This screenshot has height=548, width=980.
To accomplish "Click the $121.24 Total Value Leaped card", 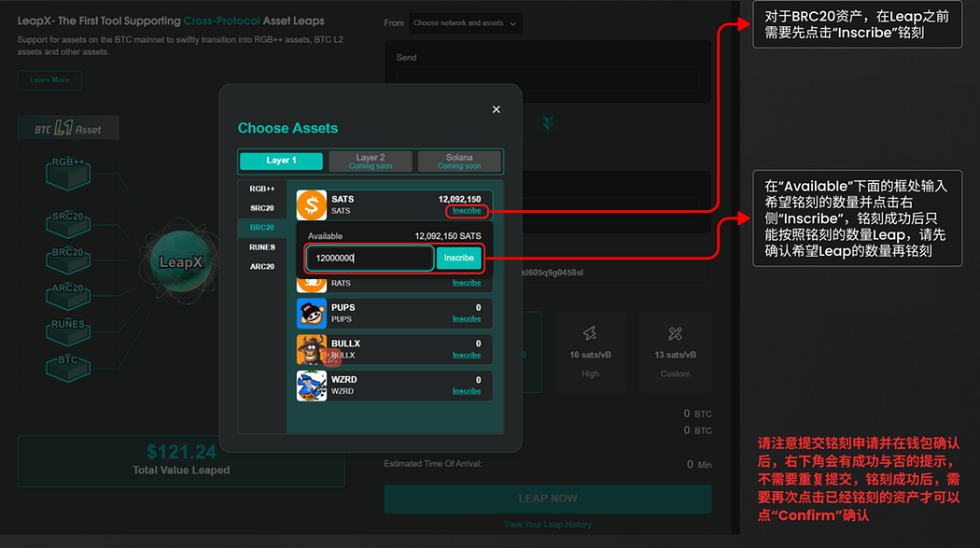I will click(181, 461).
